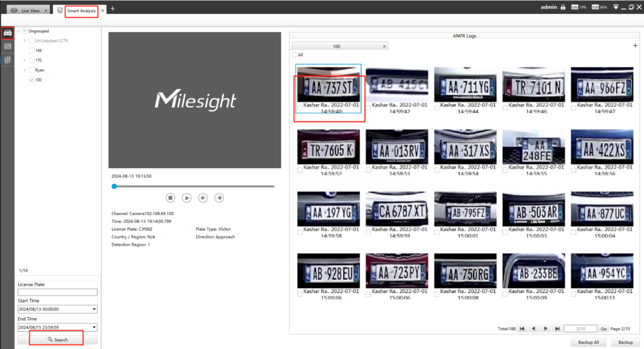Stop the video playback
Image resolution: width=644 pixels, height=349 pixels.
pos(171,198)
